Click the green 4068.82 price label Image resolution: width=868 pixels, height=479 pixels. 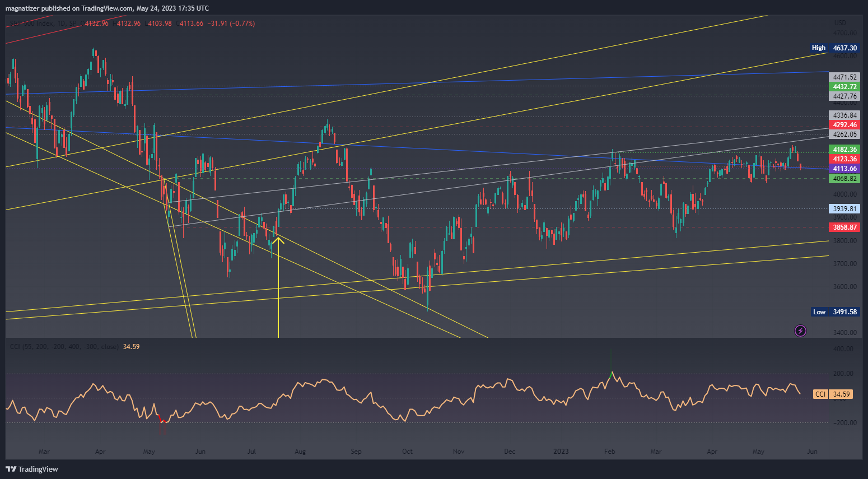coord(844,179)
